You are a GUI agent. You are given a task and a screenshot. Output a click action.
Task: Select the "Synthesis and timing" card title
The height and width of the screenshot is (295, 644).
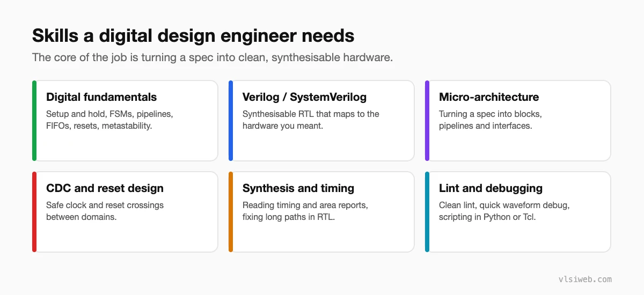tap(298, 188)
